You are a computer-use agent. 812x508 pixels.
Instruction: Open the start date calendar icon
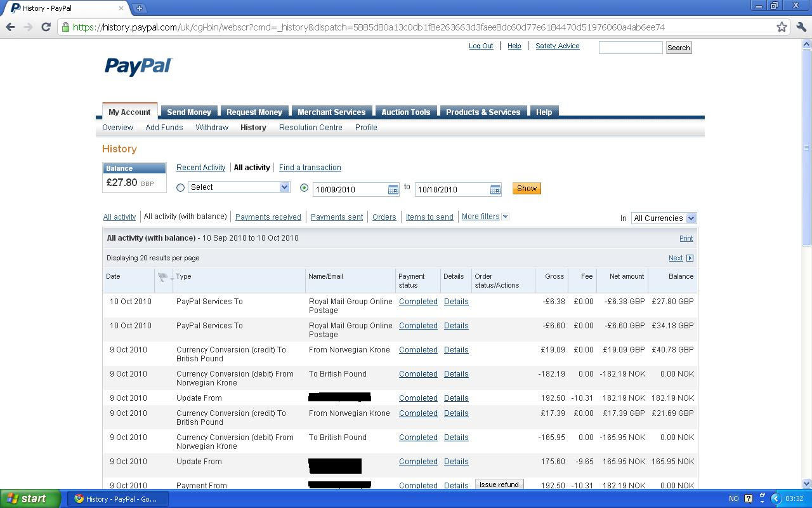coord(393,189)
